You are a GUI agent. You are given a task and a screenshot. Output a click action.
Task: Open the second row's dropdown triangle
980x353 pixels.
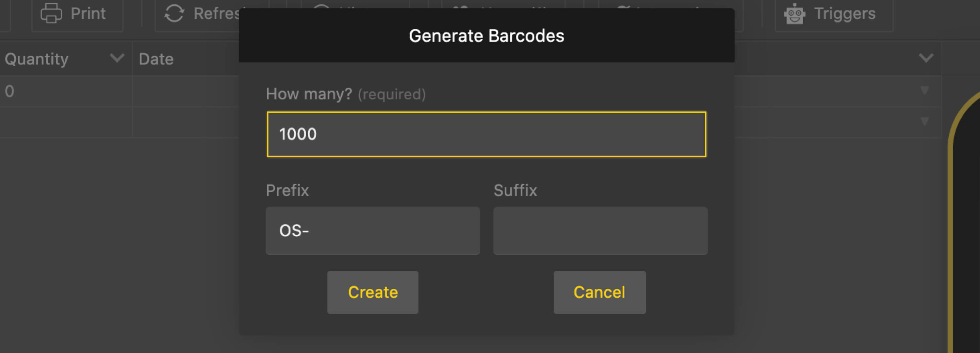point(924,122)
